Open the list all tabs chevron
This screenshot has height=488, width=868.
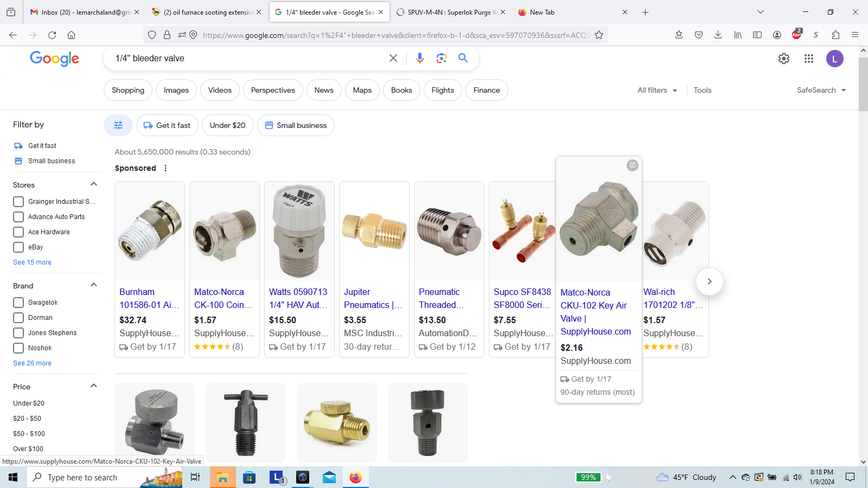click(x=760, y=12)
